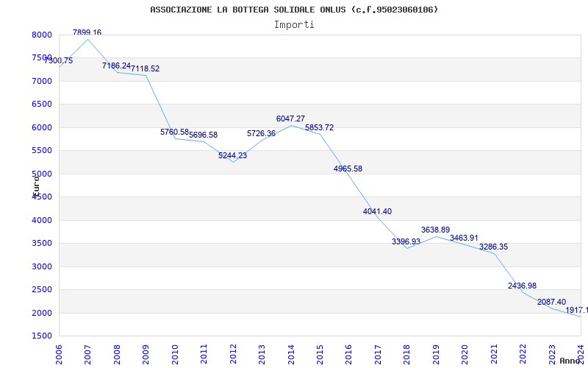Select the 2436.98 data label

522,286
